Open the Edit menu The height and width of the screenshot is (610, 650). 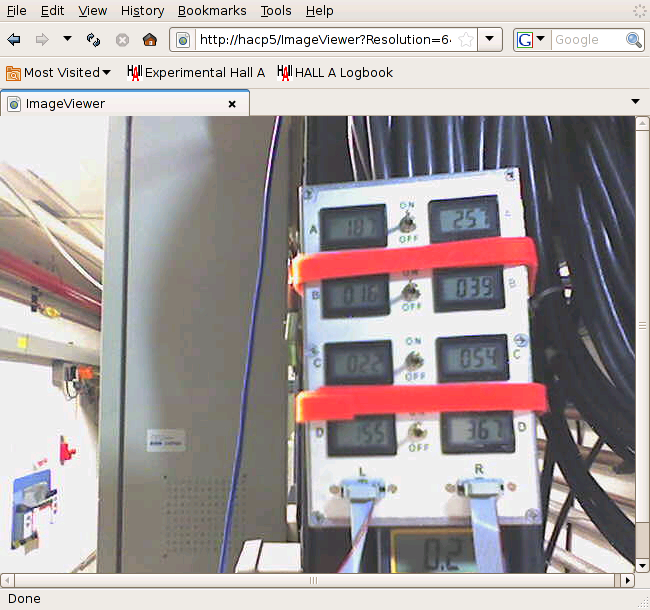[x=52, y=10]
